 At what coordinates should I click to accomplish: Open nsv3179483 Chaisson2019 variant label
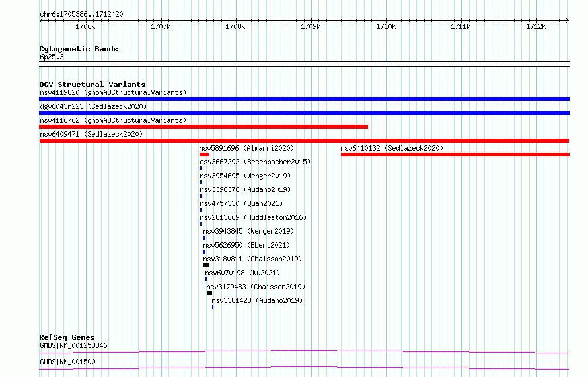click(256, 287)
